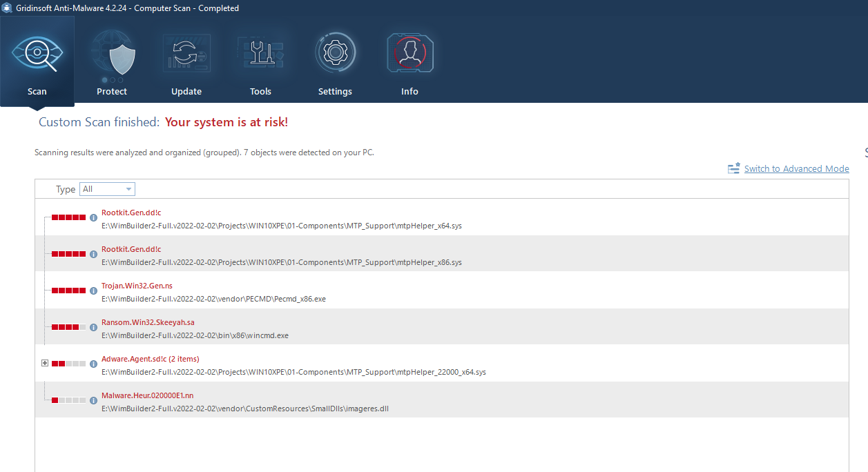Click info icon for mtpHelper_x64.sys detection
The height and width of the screenshot is (472, 868).
[x=94, y=217]
